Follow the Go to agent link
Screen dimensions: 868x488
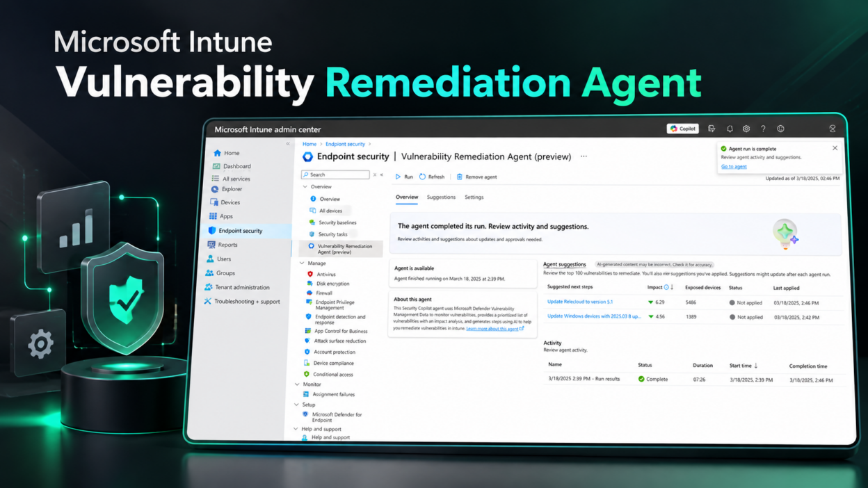734,167
